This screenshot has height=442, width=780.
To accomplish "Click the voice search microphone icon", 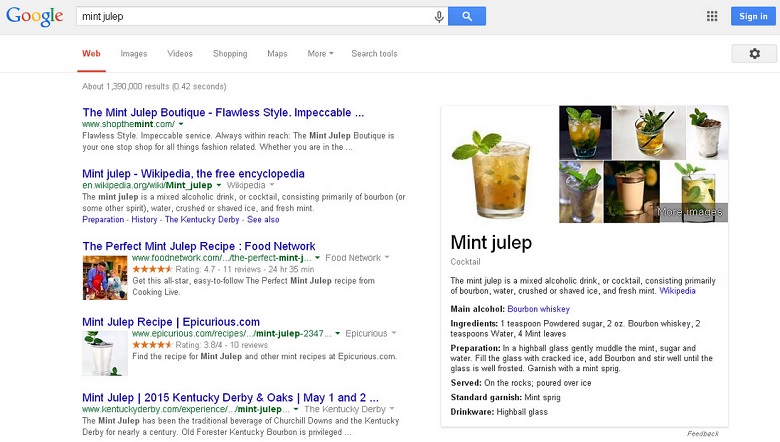I will pyautogui.click(x=438, y=17).
